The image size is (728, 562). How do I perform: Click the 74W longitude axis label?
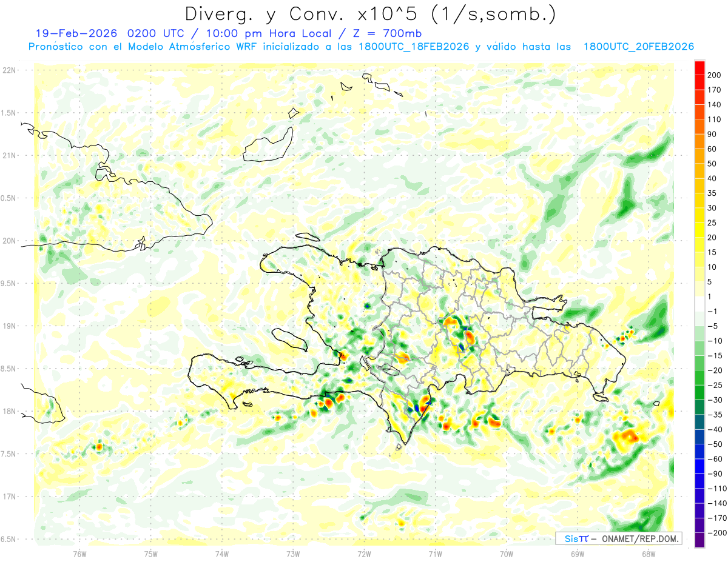pos(222,554)
